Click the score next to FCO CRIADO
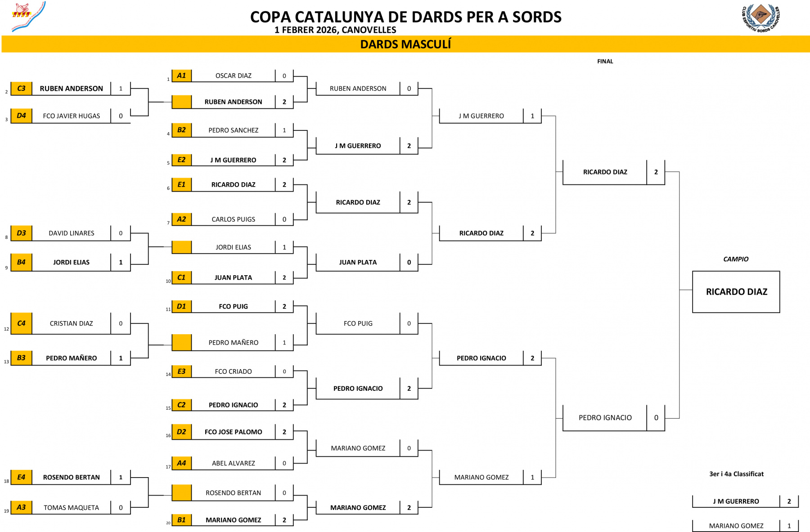 click(x=284, y=371)
